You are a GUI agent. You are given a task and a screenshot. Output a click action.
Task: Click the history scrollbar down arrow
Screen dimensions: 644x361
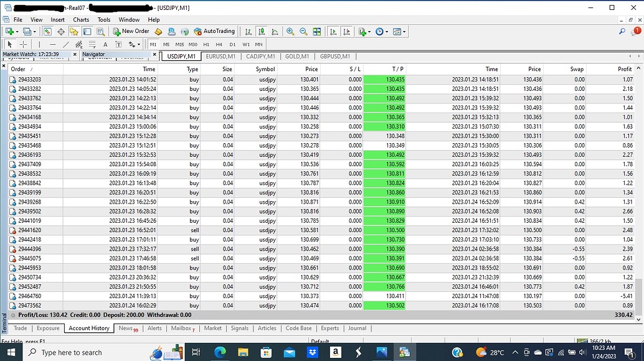pyautogui.click(x=638, y=319)
